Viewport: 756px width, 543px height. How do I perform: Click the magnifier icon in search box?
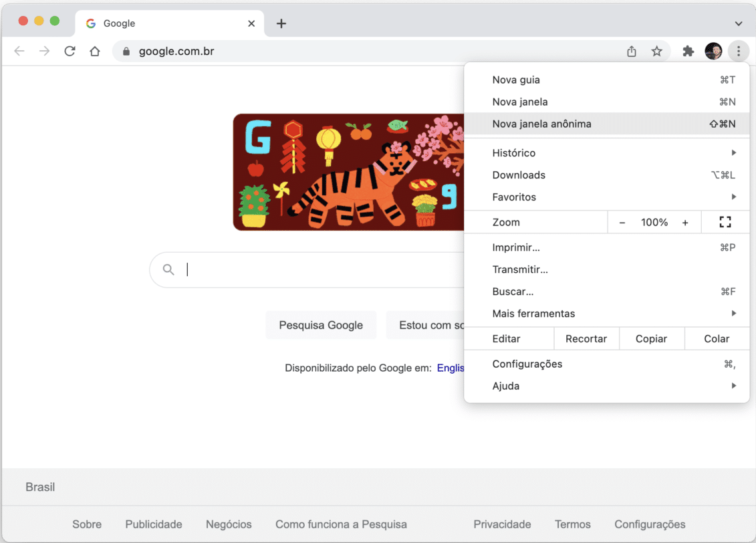point(168,269)
